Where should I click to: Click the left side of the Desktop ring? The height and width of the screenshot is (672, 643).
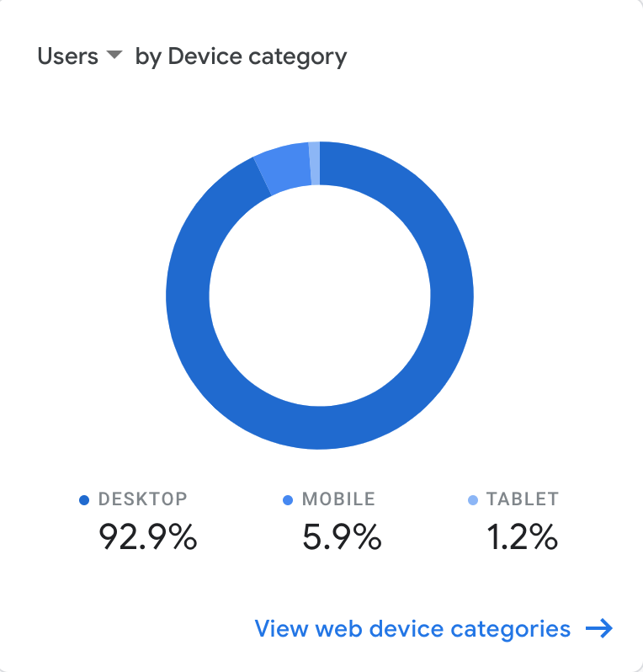coord(188,296)
